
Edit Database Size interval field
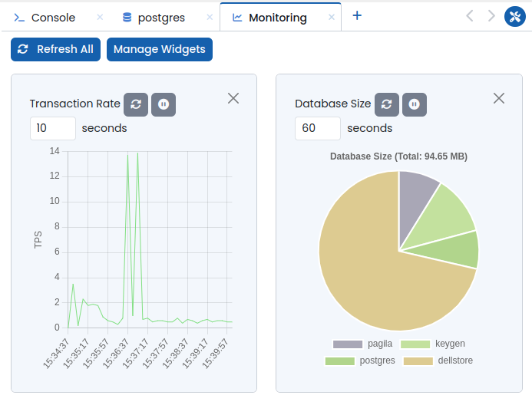pyautogui.click(x=318, y=128)
